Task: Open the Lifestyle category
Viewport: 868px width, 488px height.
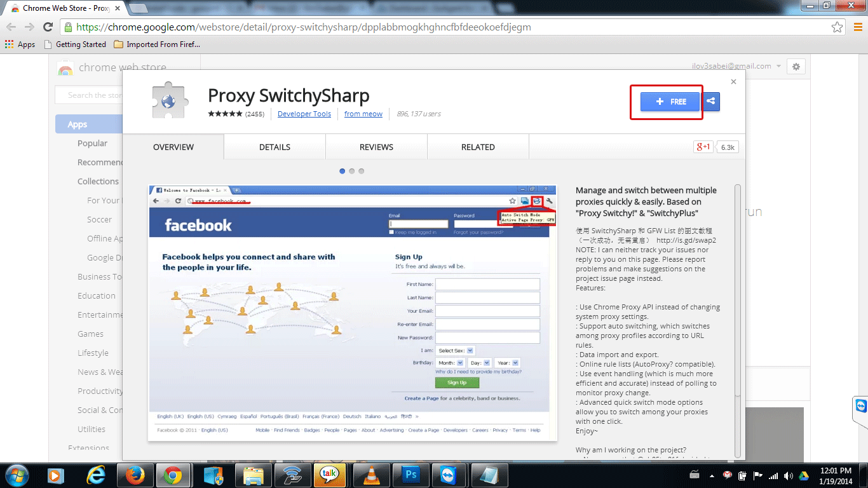Action: click(93, 353)
